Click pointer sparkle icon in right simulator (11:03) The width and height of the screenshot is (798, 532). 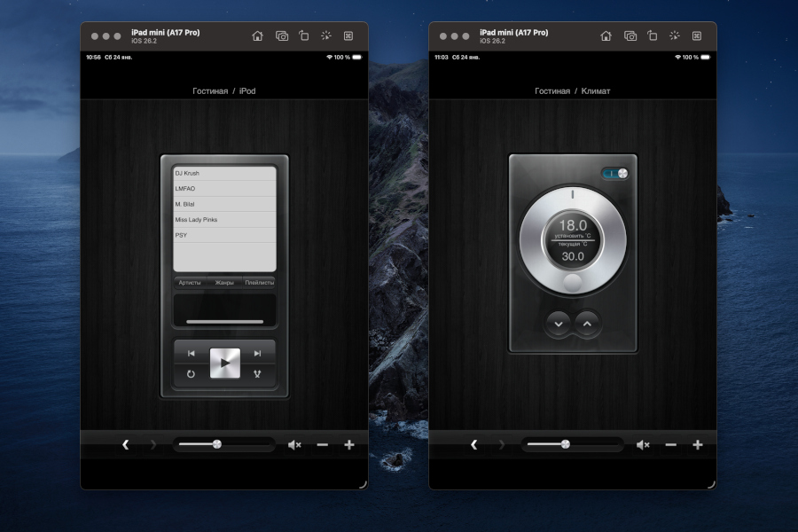click(x=675, y=35)
